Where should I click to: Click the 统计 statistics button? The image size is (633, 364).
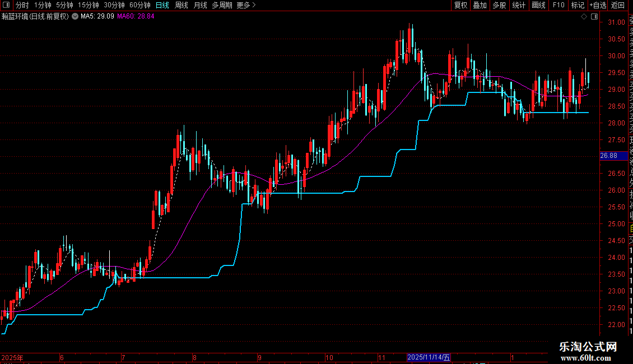(519, 5)
